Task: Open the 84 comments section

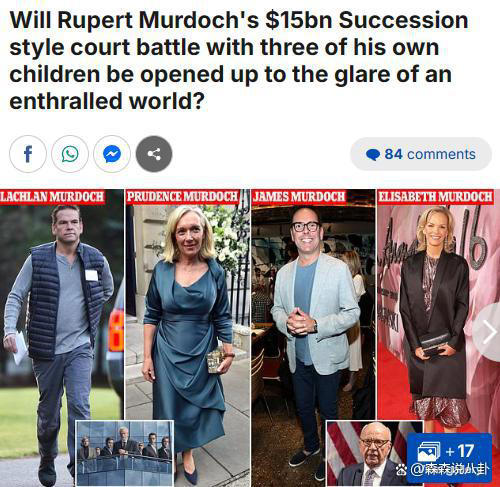Action: click(421, 154)
